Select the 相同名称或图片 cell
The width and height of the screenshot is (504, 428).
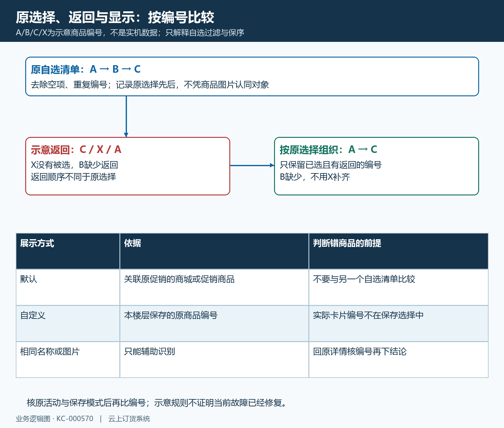click(68, 360)
